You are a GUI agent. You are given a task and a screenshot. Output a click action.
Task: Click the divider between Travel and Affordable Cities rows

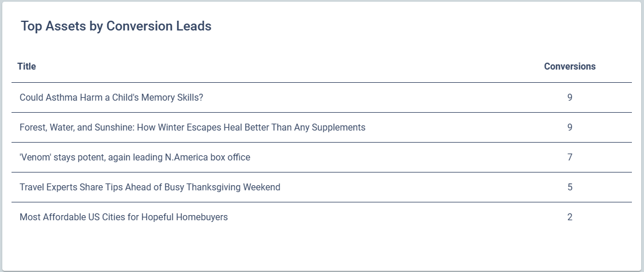tap(321, 202)
